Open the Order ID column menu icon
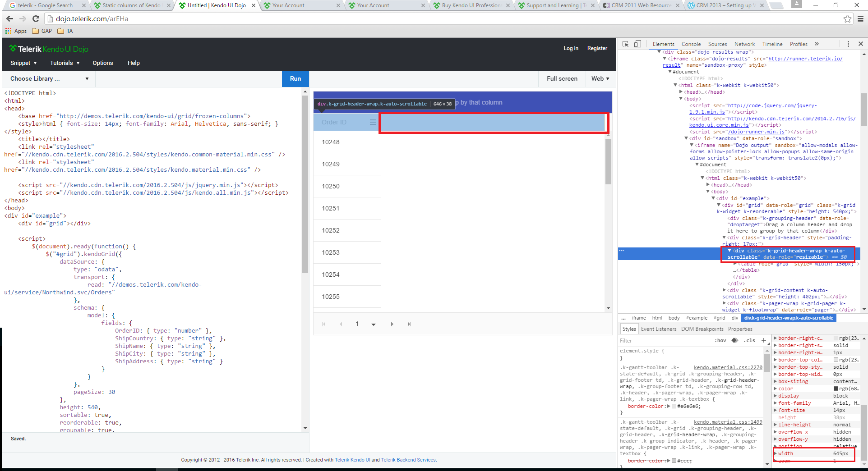Screen dimensions: 868x471 tap(373, 122)
